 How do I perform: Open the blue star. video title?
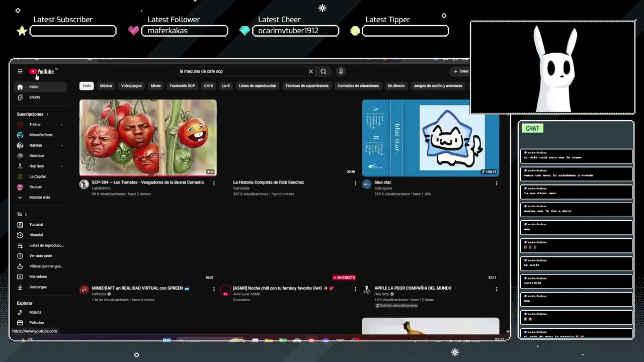pyautogui.click(x=383, y=183)
